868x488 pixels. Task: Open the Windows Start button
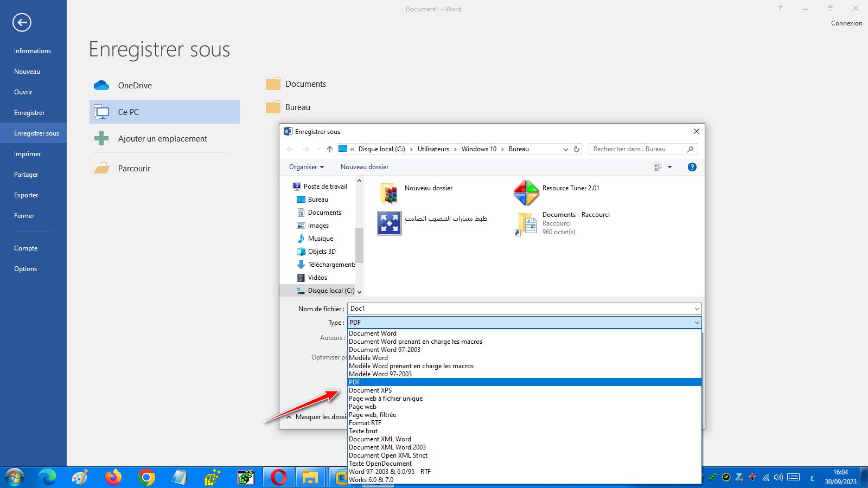pyautogui.click(x=15, y=477)
